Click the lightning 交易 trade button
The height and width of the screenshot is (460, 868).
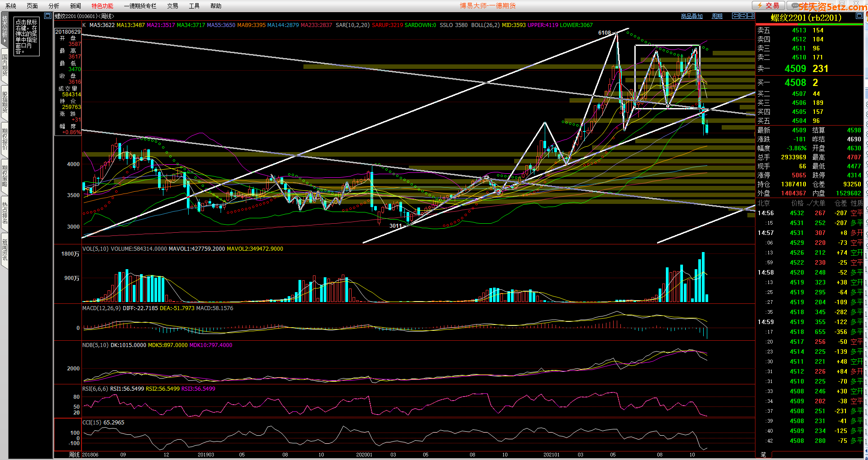[x=769, y=5]
